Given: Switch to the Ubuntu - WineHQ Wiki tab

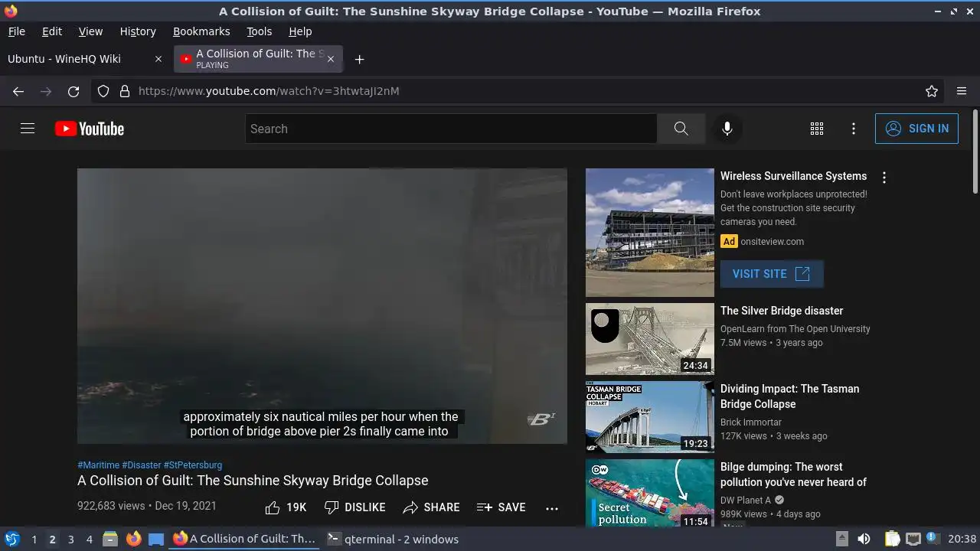Looking at the screenshot, I should 85,59.
